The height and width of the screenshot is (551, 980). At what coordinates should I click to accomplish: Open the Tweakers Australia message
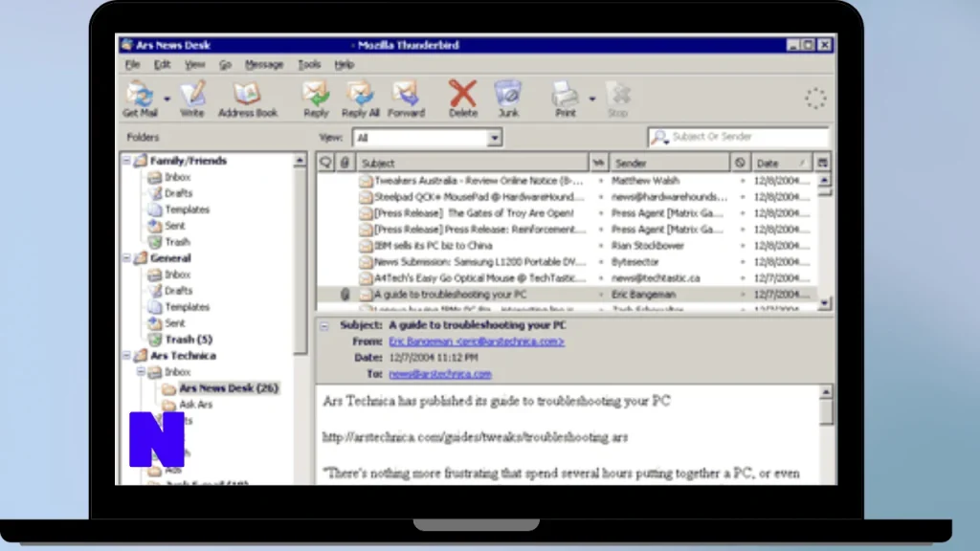tap(479, 181)
